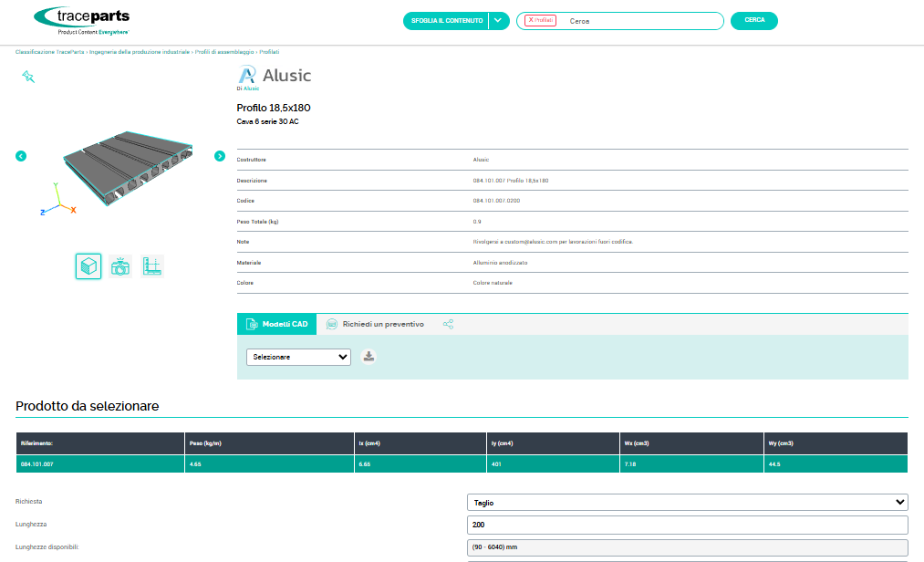Screen dimensions: 924x562
Task: Click the 6.65 Ix value cell
Action: coord(420,464)
